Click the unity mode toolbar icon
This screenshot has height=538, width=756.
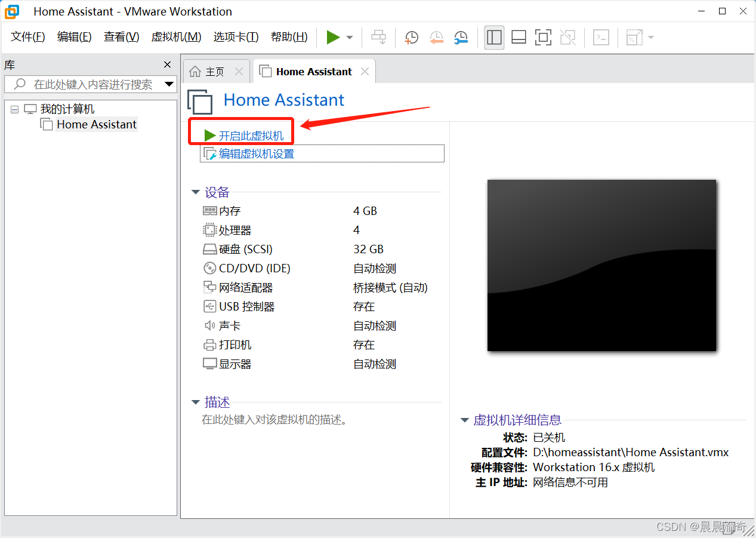pos(568,37)
